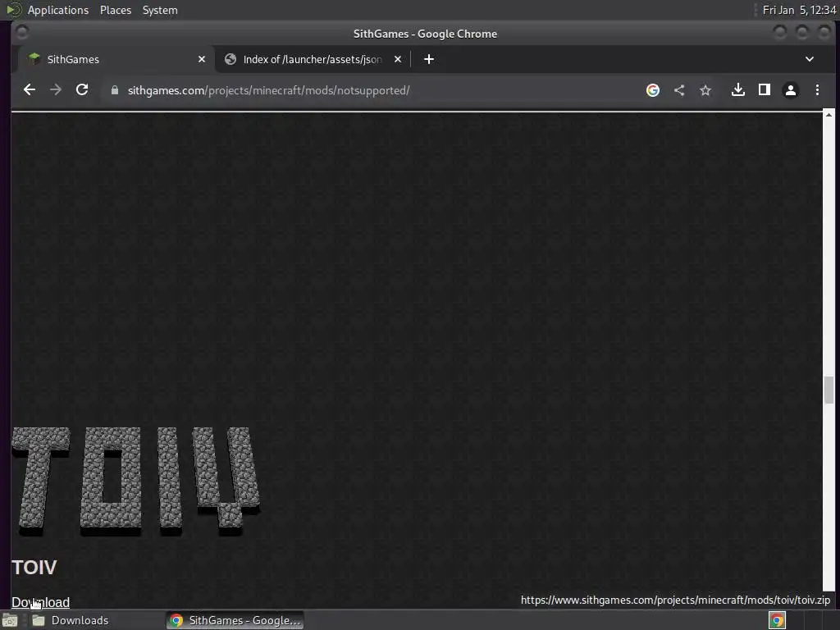This screenshot has height=630, width=840.
Task: Click Chrome icon in bottom-right panel
Action: (x=777, y=620)
